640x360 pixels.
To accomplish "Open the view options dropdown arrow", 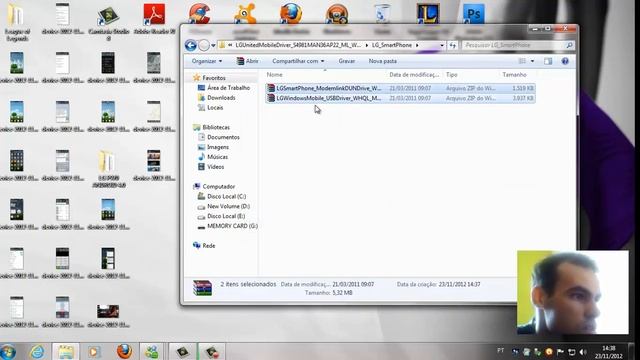I will coord(532,61).
